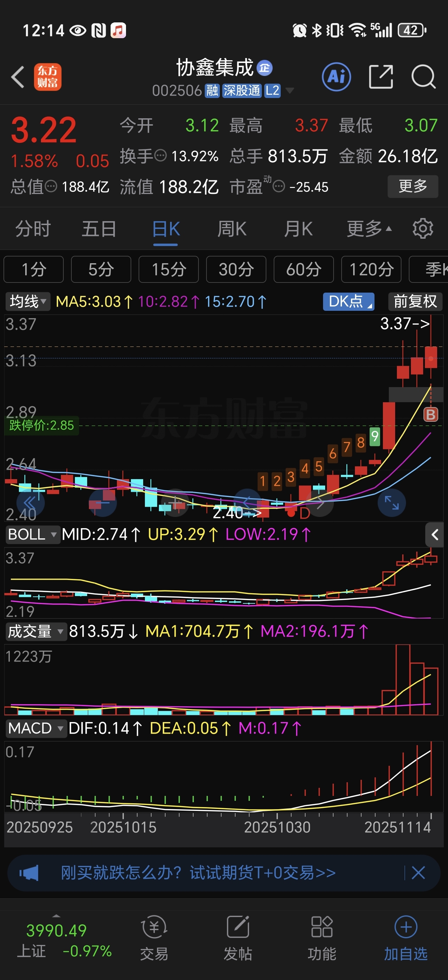Tap the L2 level badge
The height and width of the screenshot is (980, 448).
pyautogui.click(x=272, y=91)
